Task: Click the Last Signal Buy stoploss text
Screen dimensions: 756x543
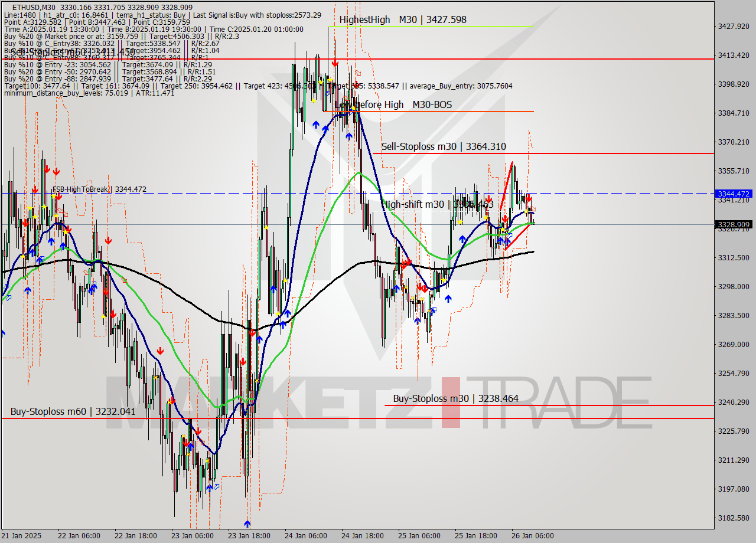Action: point(257,15)
